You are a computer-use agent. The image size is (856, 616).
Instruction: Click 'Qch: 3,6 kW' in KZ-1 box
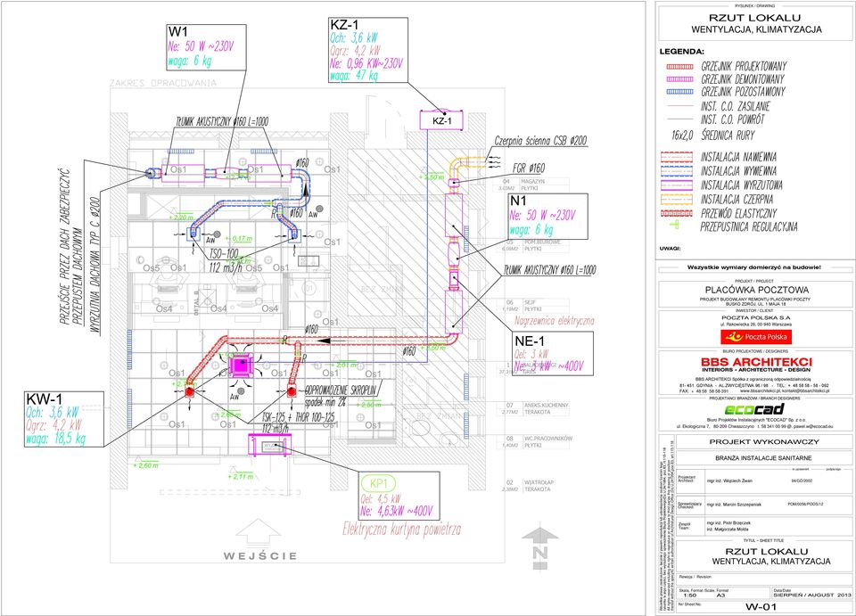coord(354,38)
